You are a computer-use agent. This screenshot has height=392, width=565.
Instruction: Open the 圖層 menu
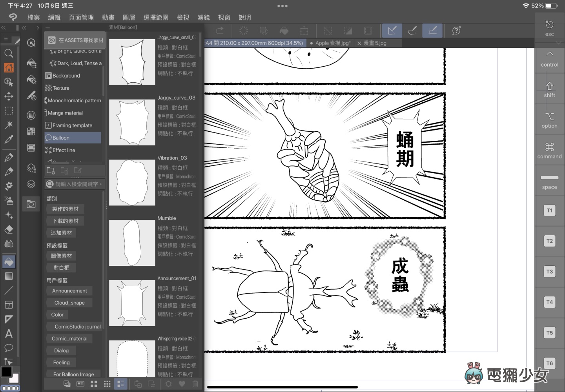point(129,17)
